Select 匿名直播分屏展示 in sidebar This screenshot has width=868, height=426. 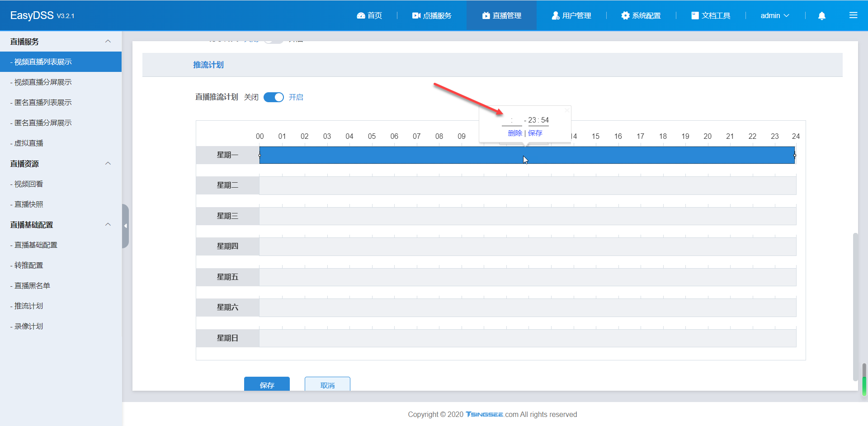pyautogui.click(x=61, y=123)
